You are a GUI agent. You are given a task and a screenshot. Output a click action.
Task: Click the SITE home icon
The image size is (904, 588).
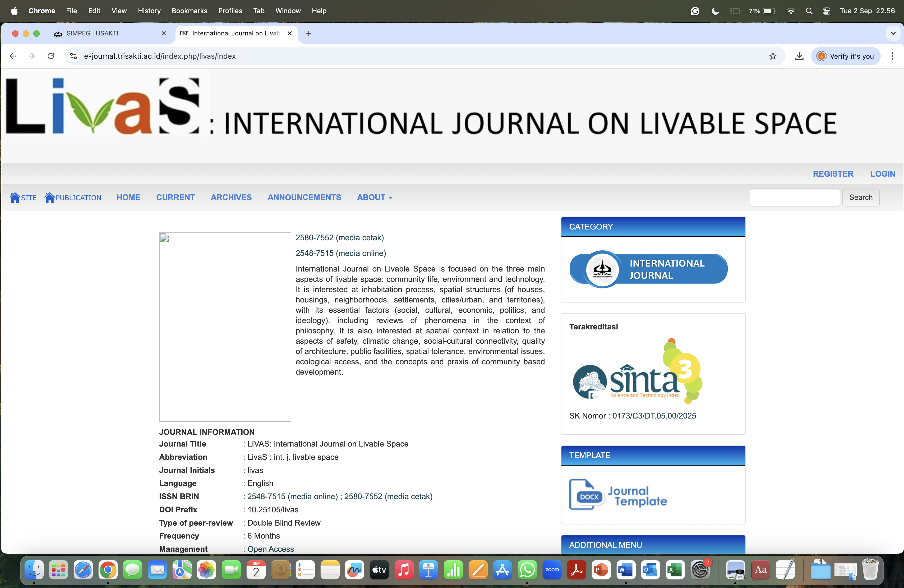tap(15, 197)
